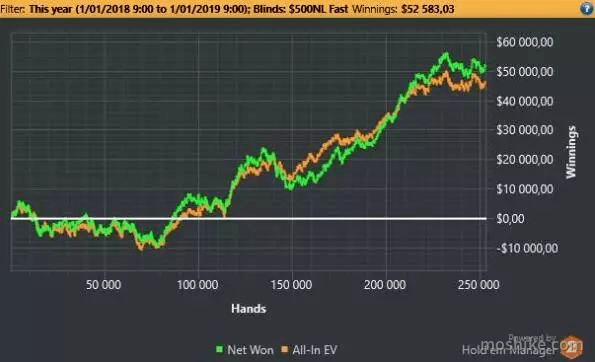Viewport: 595px width, 362px height.
Task: Toggle the Net Won series label
Action: pos(250,350)
